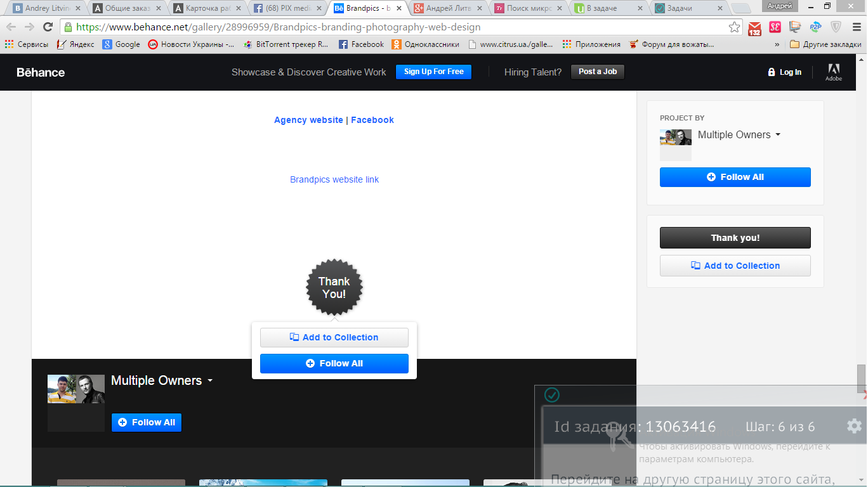Click Follow All in the Project By sidebar

click(735, 177)
